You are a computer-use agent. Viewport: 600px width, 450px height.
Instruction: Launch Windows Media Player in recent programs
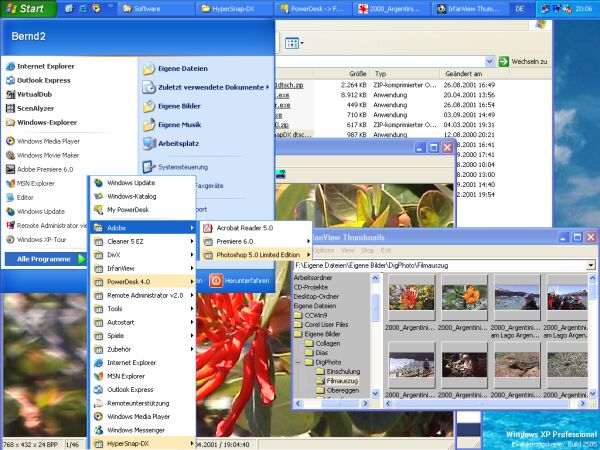point(43,141)
